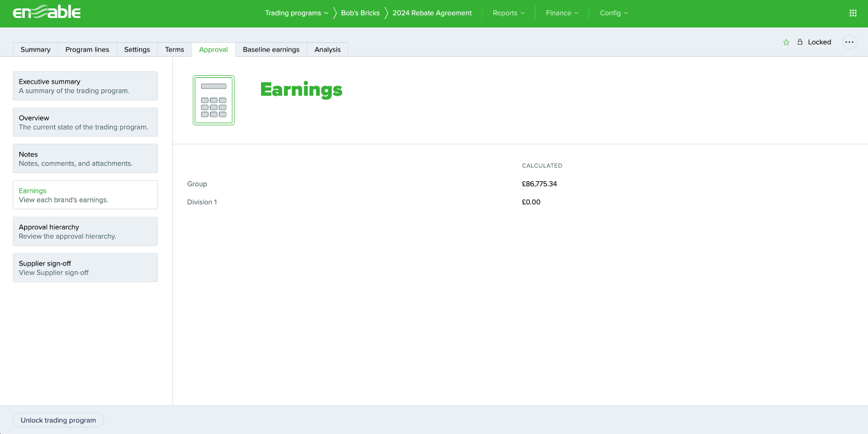
Task: Expand the Trading programs breadcrumb dropdown
Action: pyautogui.click(x=296, y=13)
